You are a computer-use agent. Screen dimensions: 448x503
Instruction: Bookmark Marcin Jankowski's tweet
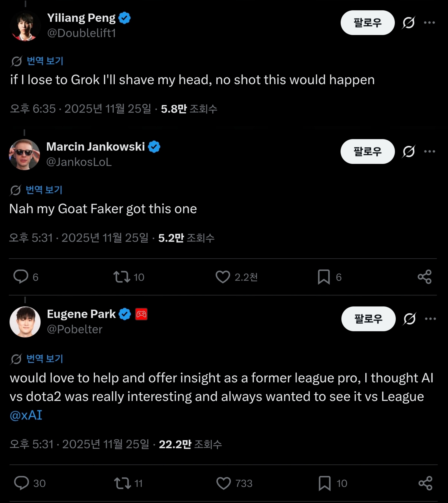[324, 277]
